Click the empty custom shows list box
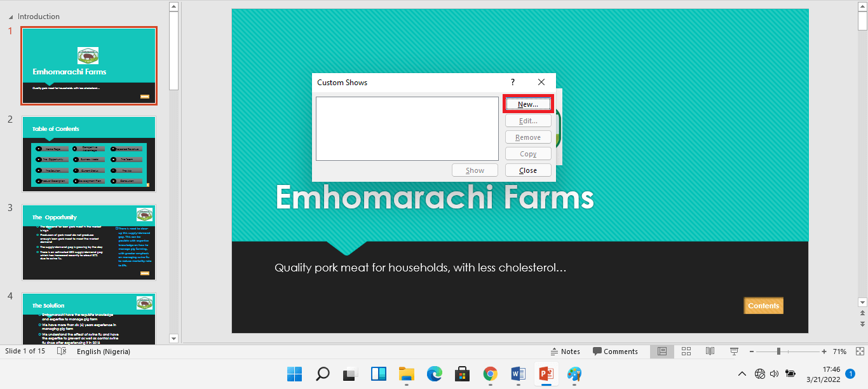868x389 pixels. coord(407,128)
